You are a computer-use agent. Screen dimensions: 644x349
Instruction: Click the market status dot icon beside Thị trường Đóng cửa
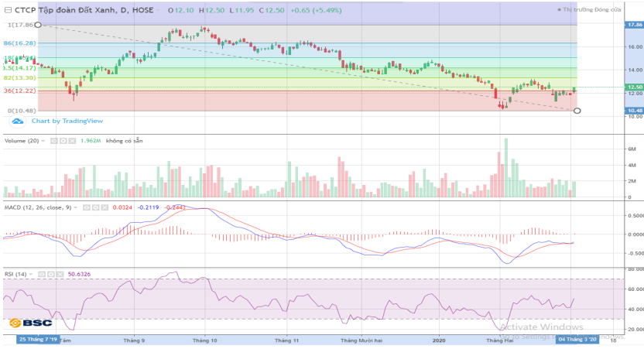tap(560, 9)
